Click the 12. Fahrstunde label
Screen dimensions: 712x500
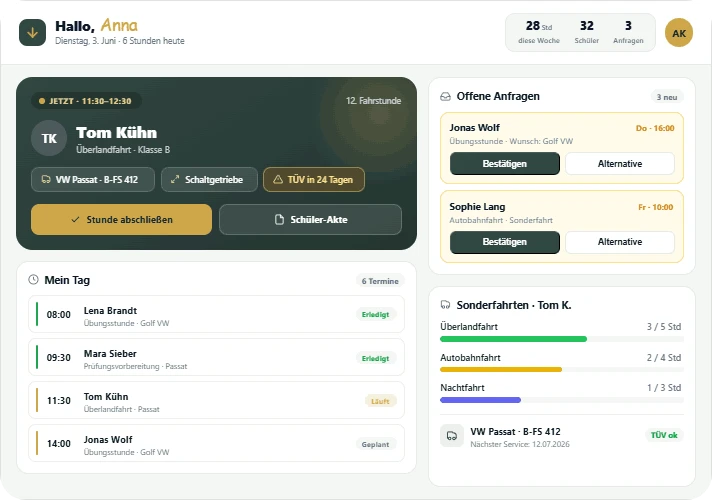point(373,101)
